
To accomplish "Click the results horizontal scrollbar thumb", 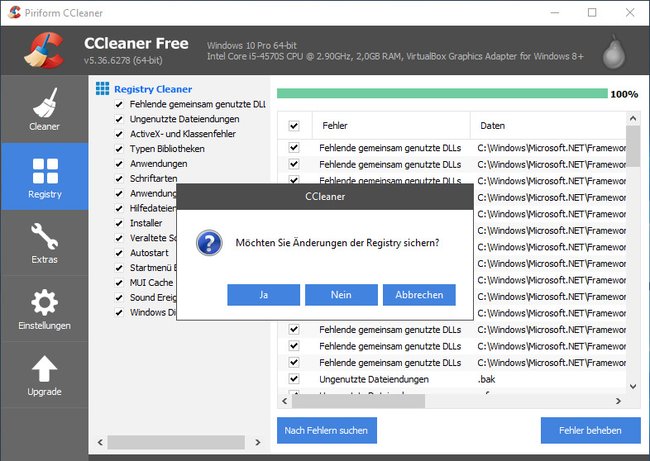I will (x=359, y=401).
